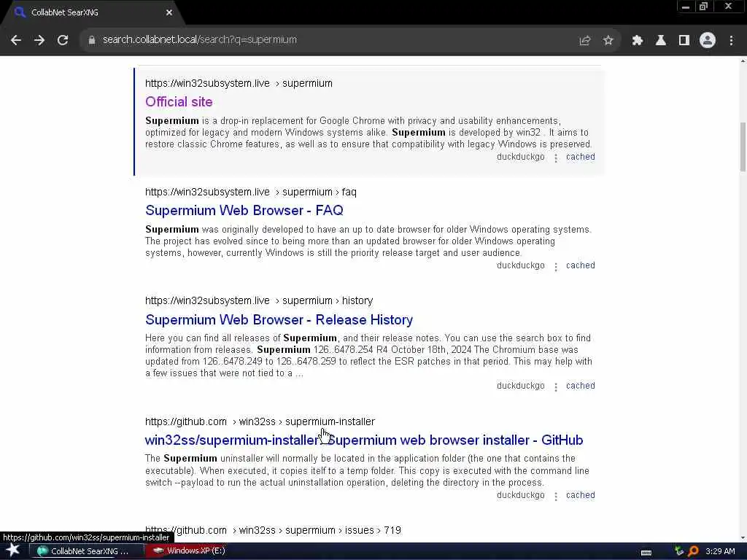Click the address bar URL
This screenshot has width=747, height=560.
(x=200, y=40)
